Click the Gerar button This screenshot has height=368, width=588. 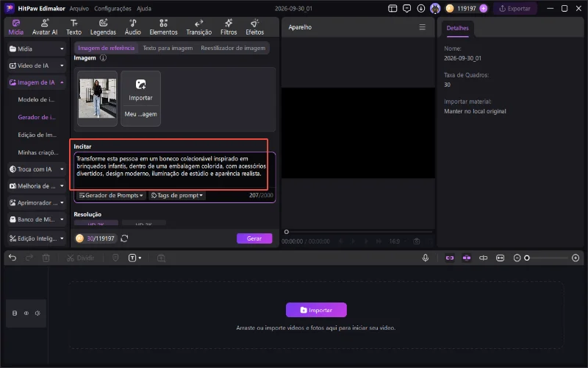pyautogui.click(x=254, y=238)
